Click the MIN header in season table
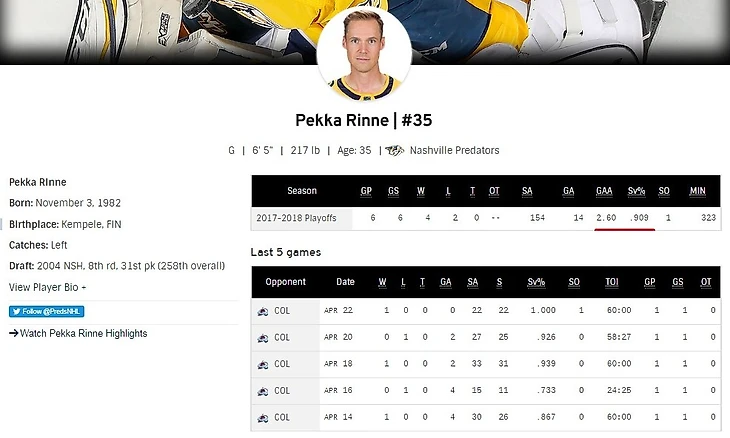The width and height of the screenshot is (730, 438). pos(697,191)
